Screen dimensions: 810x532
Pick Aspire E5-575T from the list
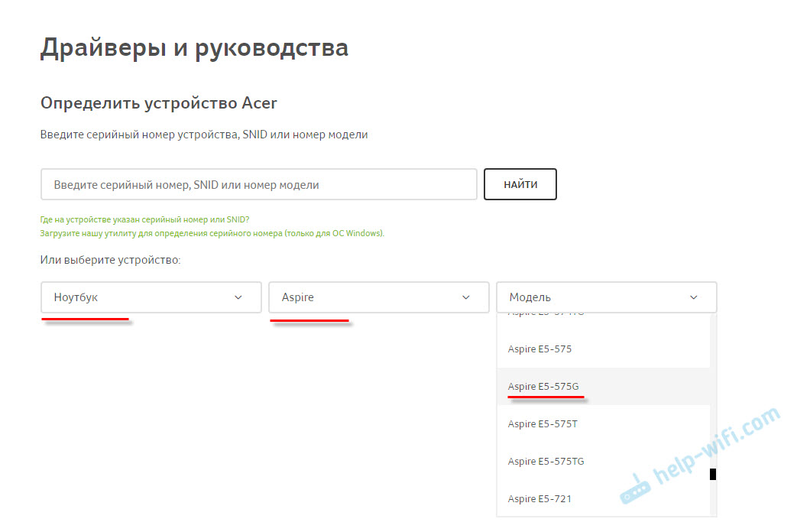[542, 424]
